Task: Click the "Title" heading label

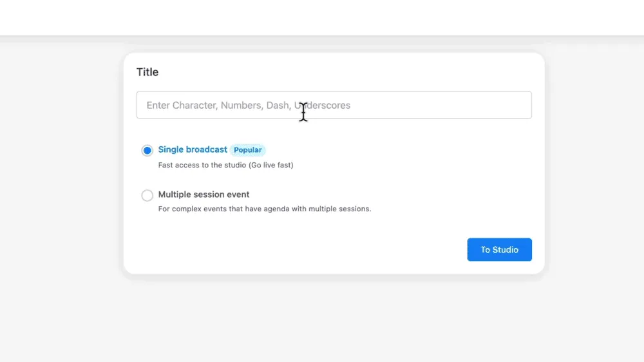Action: 147,72
